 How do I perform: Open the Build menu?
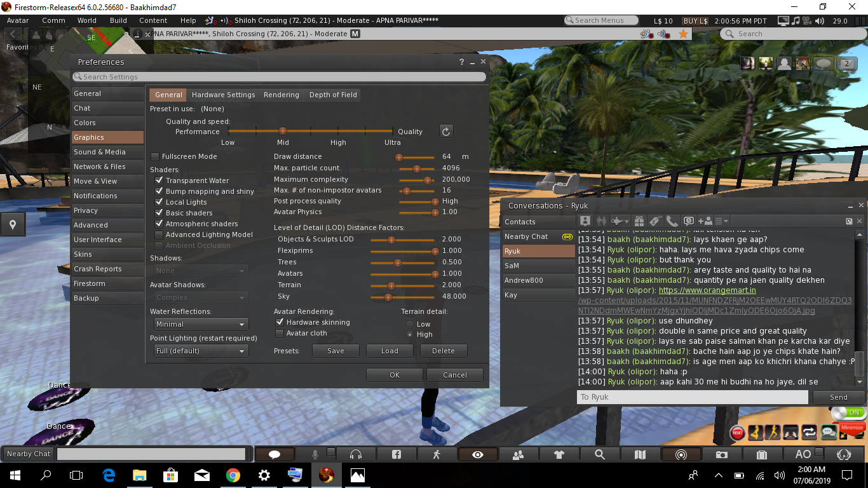pos(118,20)
